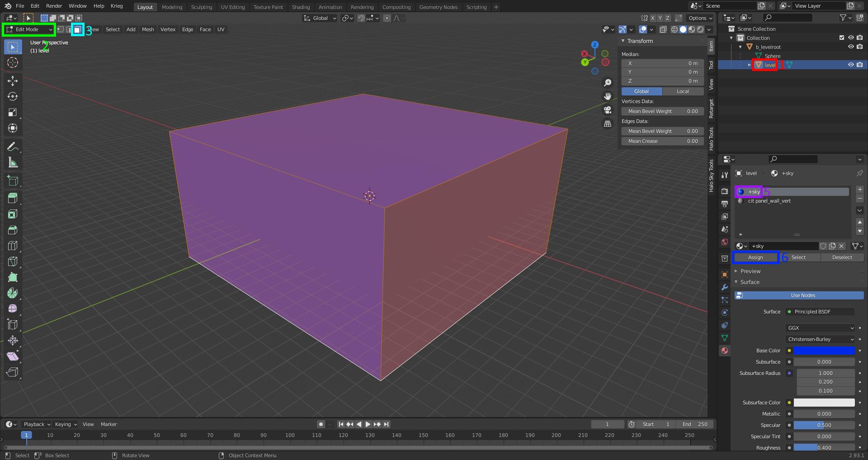
Task: Open Render menu
Action: (x=54, y=6)
